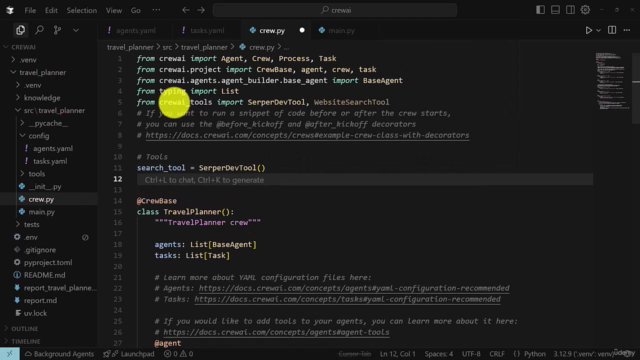Image resolution: width=640 pixels, height=360 pixels.
Task: Run the Python file play button
Action: pos(589,30)
